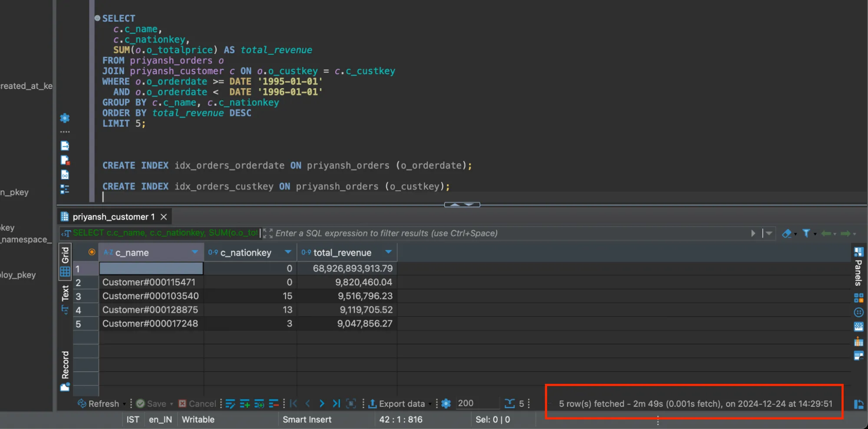Click the duplicate row icon

point(259,404)
